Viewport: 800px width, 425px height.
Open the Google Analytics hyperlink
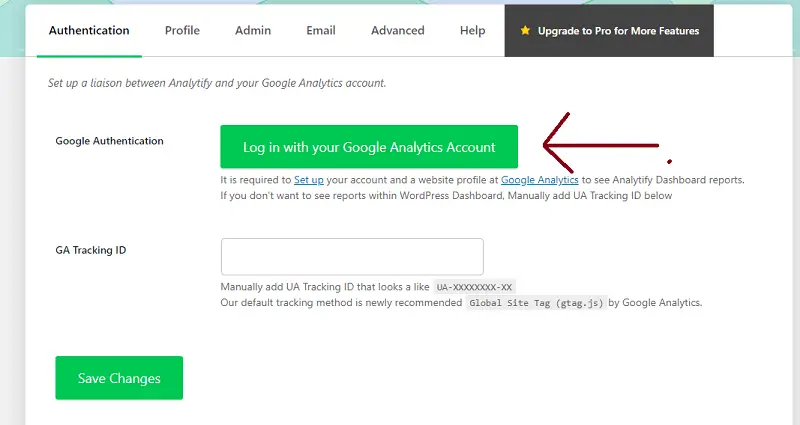click(x=540, y=180)
